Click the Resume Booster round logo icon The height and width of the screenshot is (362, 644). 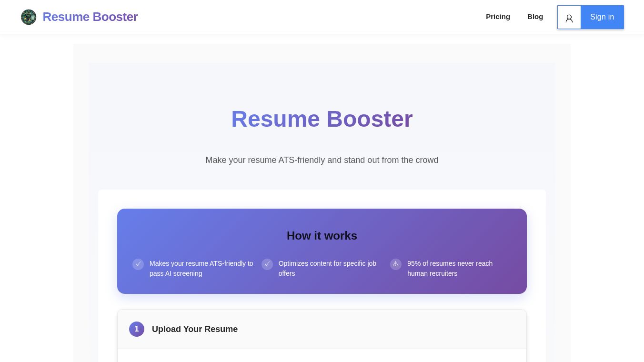(x=29, y=17)
